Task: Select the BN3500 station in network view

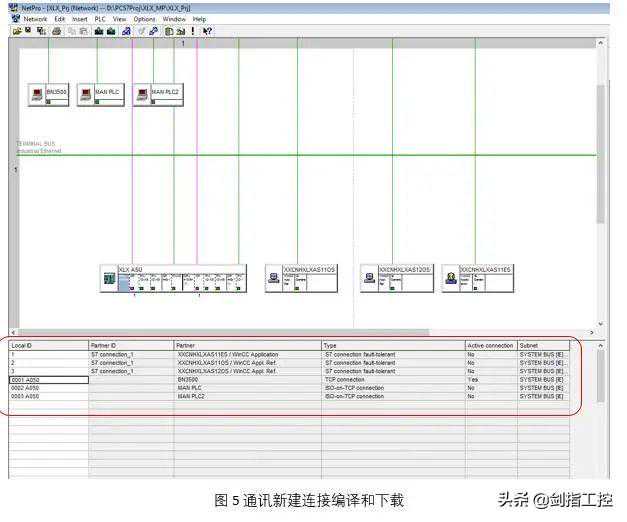Action: point(49,94)
